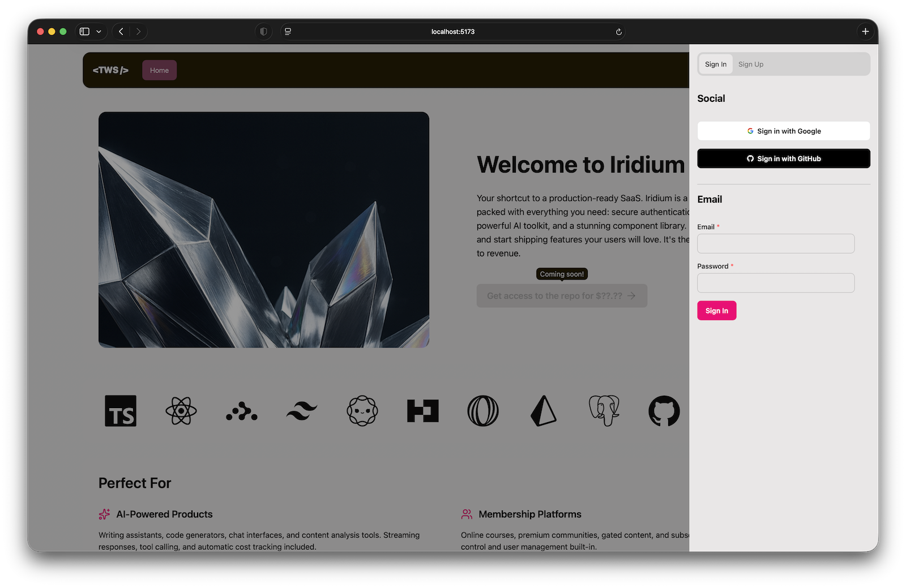The width and height of the screenshot is (906, 588).
Task: Click the Prisma triangle logo icon
Action: [x=544, y=411]
